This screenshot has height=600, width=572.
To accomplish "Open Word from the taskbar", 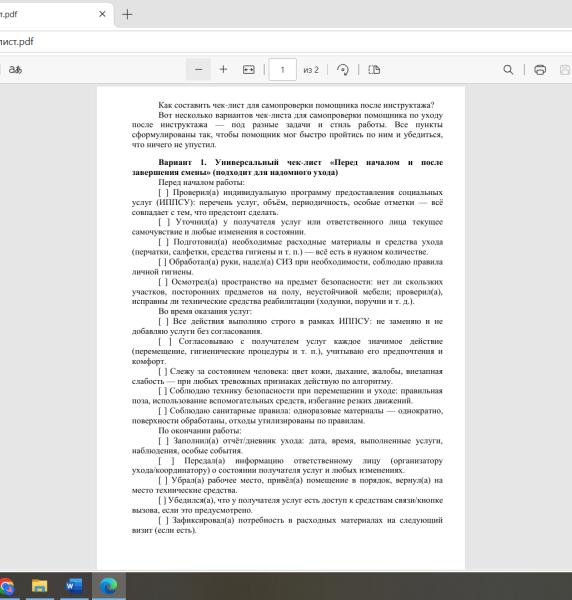I will point(74,586).
